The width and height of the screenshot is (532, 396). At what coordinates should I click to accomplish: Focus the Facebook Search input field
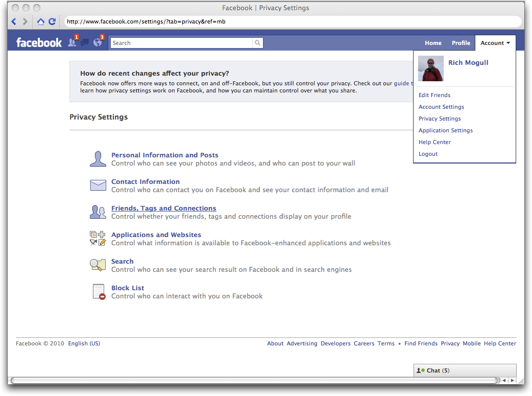click(181, 43)
